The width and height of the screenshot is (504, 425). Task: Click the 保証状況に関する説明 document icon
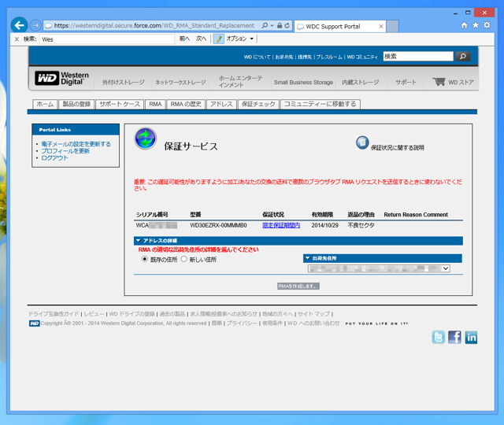[x=362, y=142]
